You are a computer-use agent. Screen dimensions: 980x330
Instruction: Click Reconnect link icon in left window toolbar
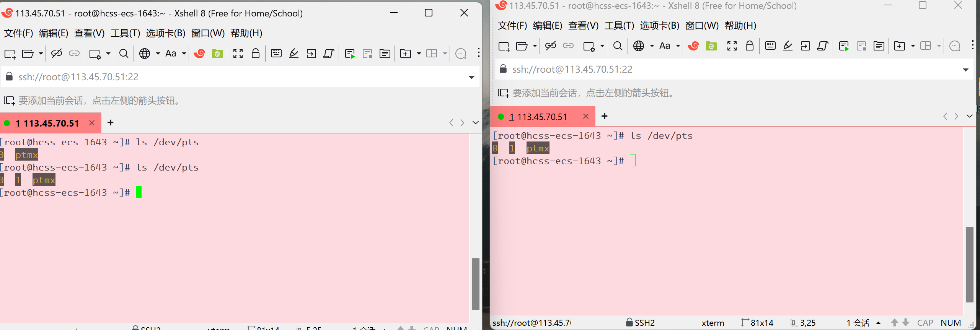pos(74,54)
